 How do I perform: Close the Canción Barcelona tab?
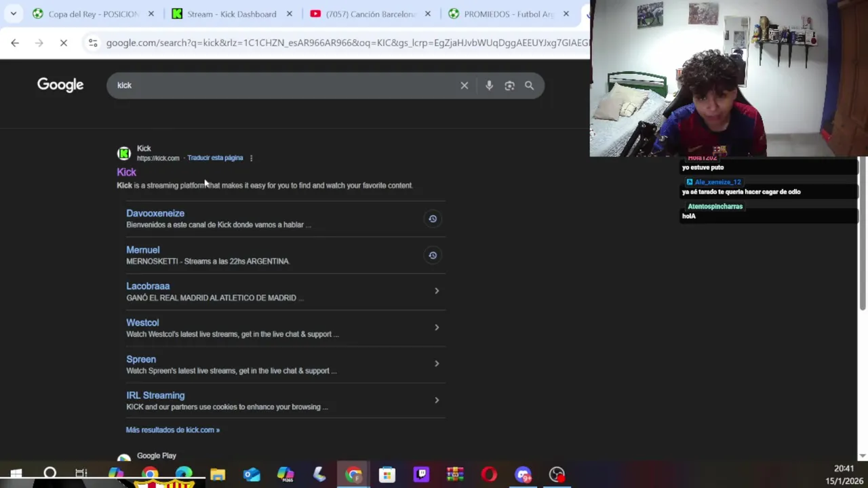click(428, 14)
